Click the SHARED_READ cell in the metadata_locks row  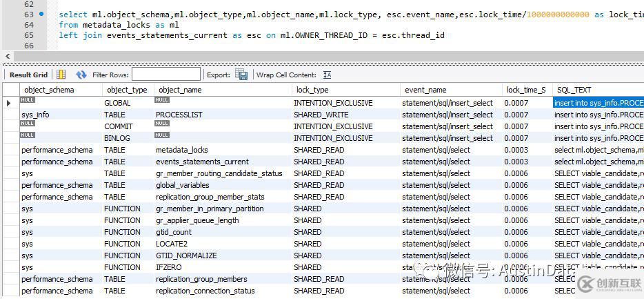click(x=346, y=150)
